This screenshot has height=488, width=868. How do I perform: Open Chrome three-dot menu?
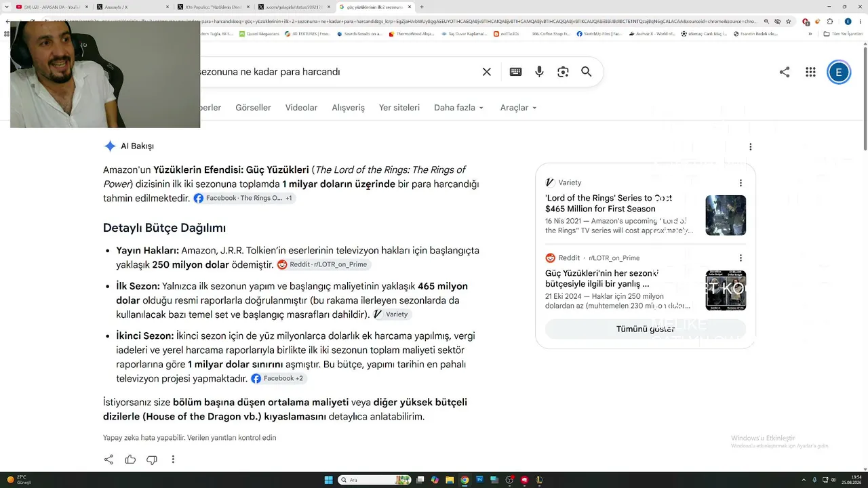(860, 21)
